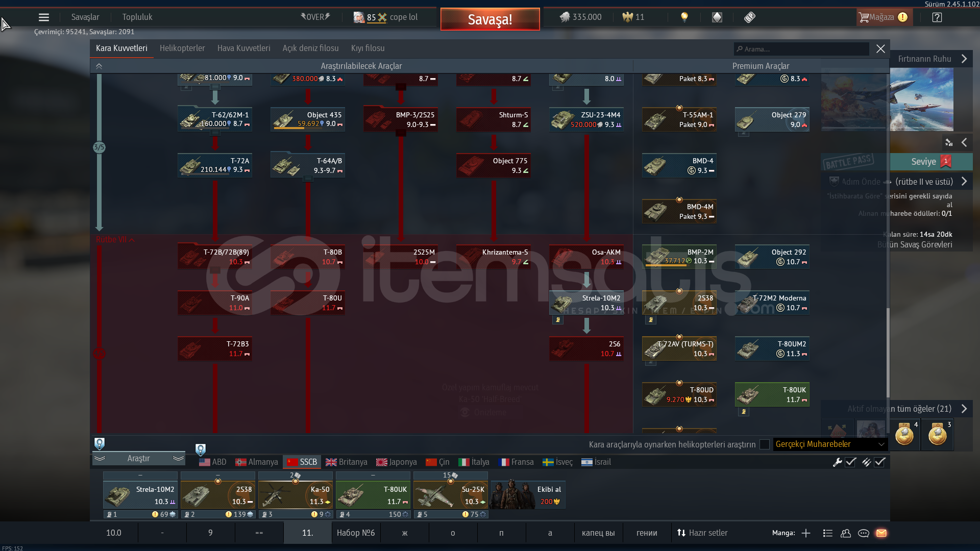
Task: Open the squad list icon at bottom
Action: click(x=828, y=533)
